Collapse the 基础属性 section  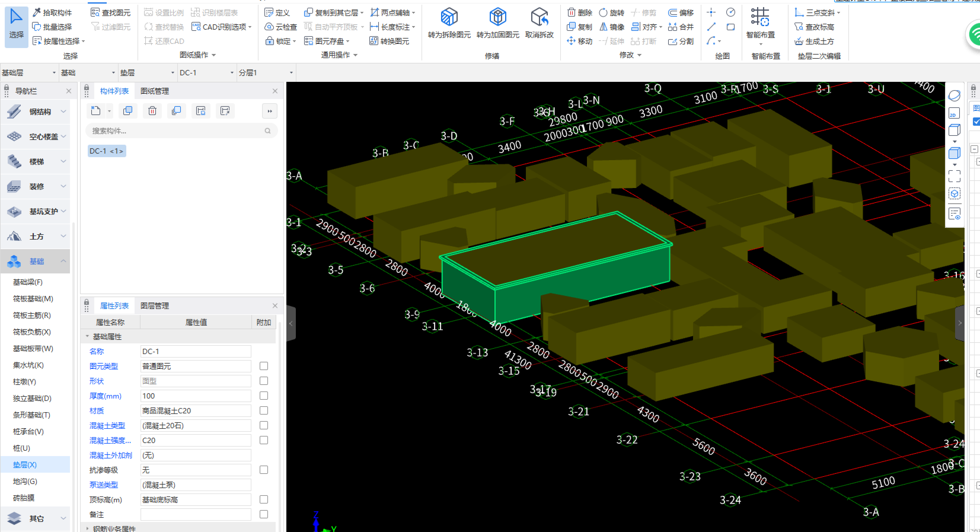pyautogui.click(x=87, y=336)
